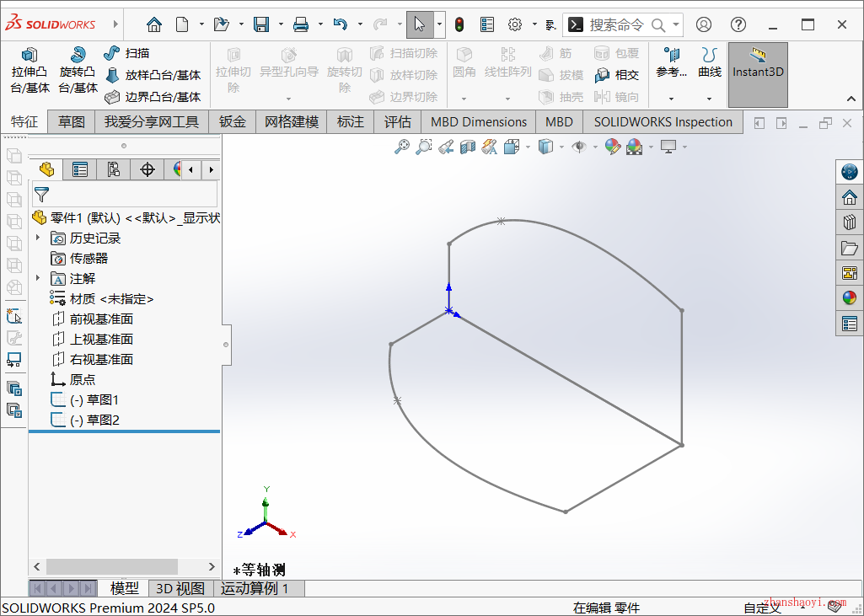Image resolution: width=864 pixels, height=616 pixels.
Task: Undo the last action
Action: (x=341, y=24)
